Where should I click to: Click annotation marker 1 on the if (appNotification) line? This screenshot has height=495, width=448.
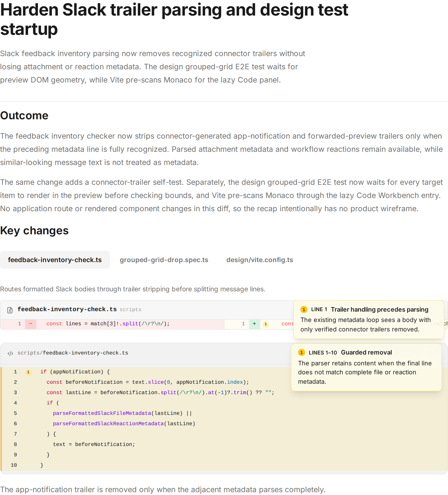coord(28,372)
